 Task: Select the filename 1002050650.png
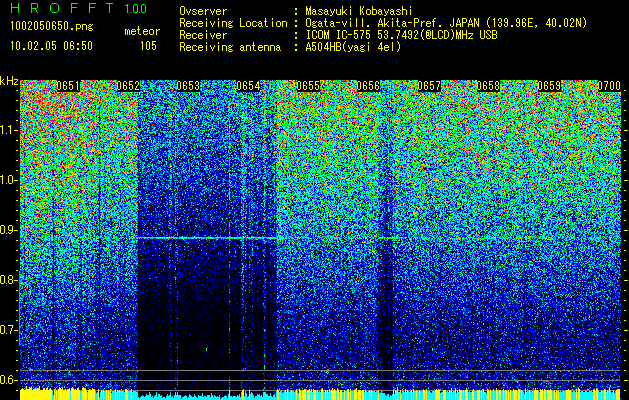[x=51, y=27]
